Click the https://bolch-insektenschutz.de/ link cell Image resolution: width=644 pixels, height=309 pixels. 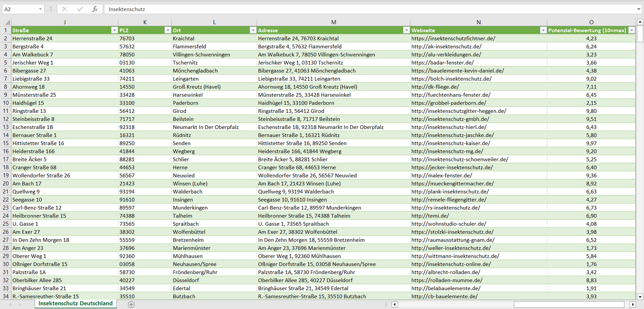pos(451,79)
